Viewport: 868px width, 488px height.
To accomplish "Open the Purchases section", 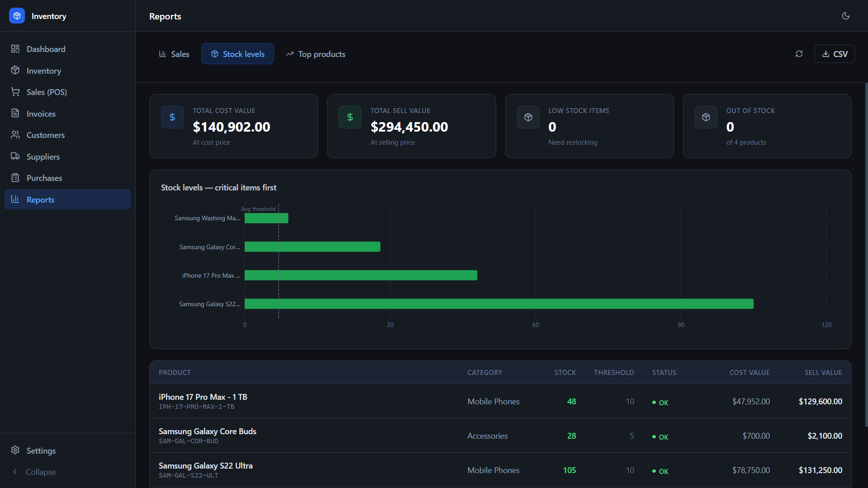I will tap(67, 178).
